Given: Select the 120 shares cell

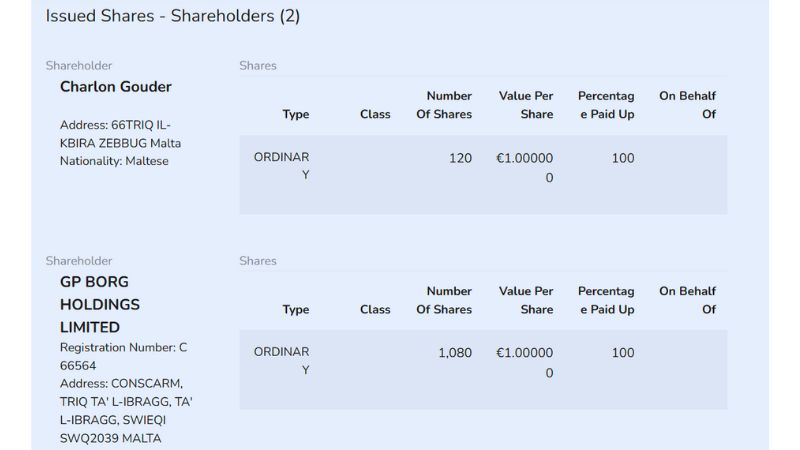Looking at the screenshot, I should coord(460,158).
